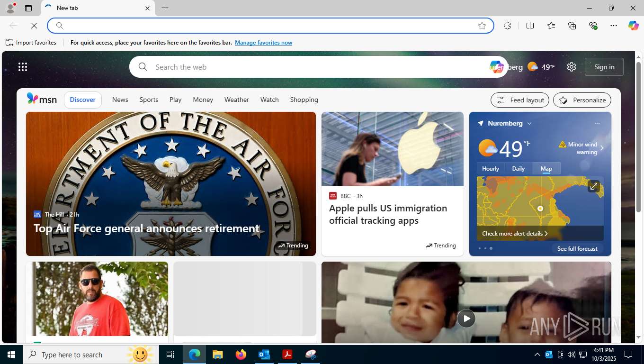Play the video of the children
This screenshot has width=644, height=364.
[466, 318]
